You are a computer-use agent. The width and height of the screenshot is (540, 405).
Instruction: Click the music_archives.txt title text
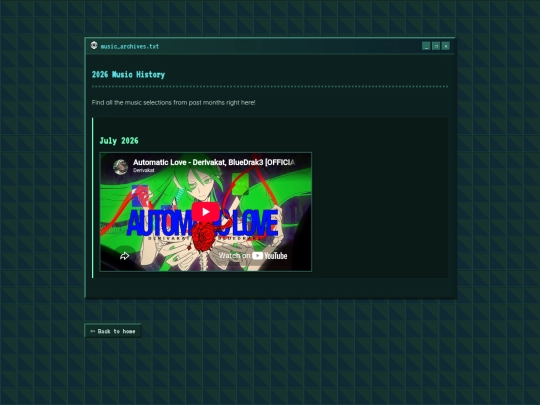click(x=130, y=46)
